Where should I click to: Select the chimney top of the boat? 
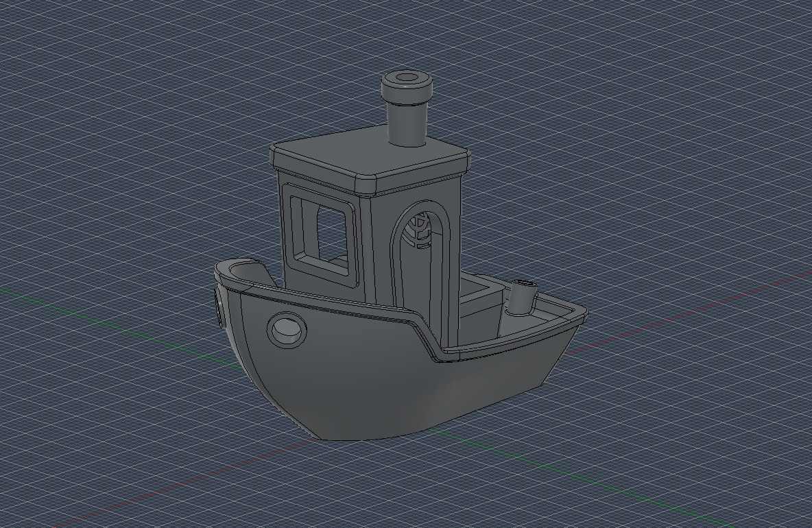tap(407, 87)
